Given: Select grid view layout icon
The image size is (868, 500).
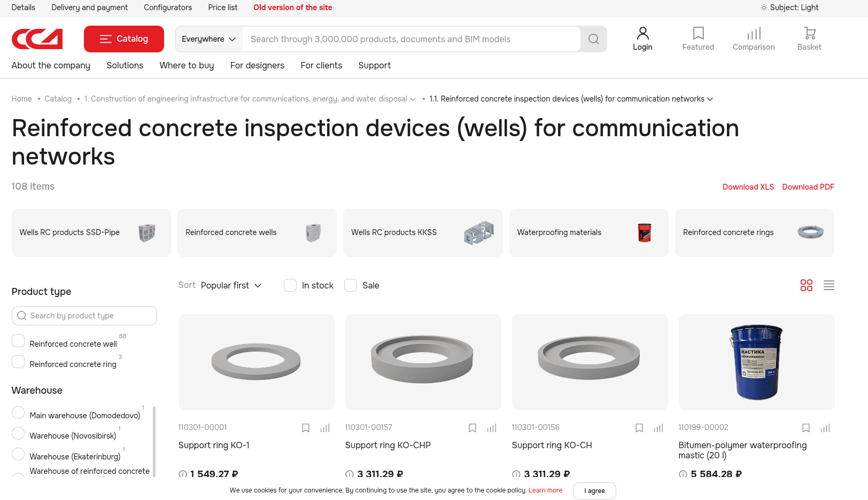Looking at the screenshot, I should 806,285.
